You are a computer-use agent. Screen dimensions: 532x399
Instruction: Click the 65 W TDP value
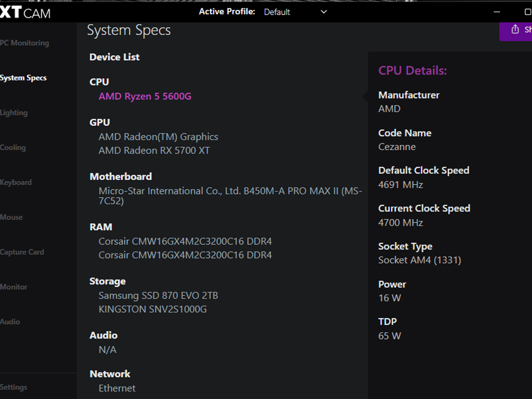(390, 336)
